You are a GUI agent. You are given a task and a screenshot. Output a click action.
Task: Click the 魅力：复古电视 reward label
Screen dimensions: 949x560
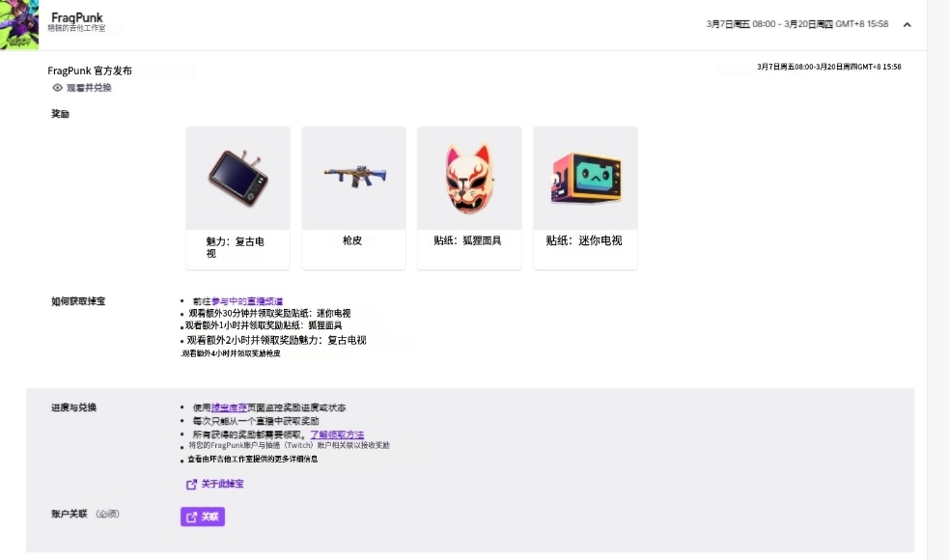235,247
